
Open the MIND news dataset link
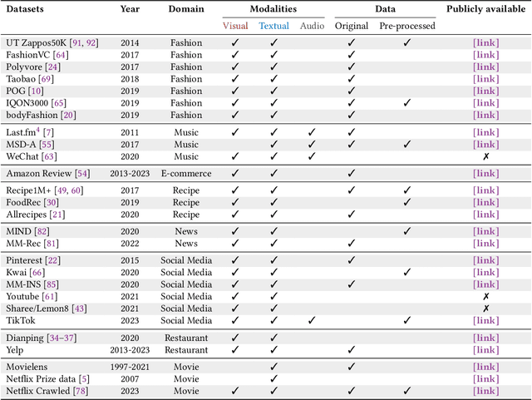click(x=485, y=231)
